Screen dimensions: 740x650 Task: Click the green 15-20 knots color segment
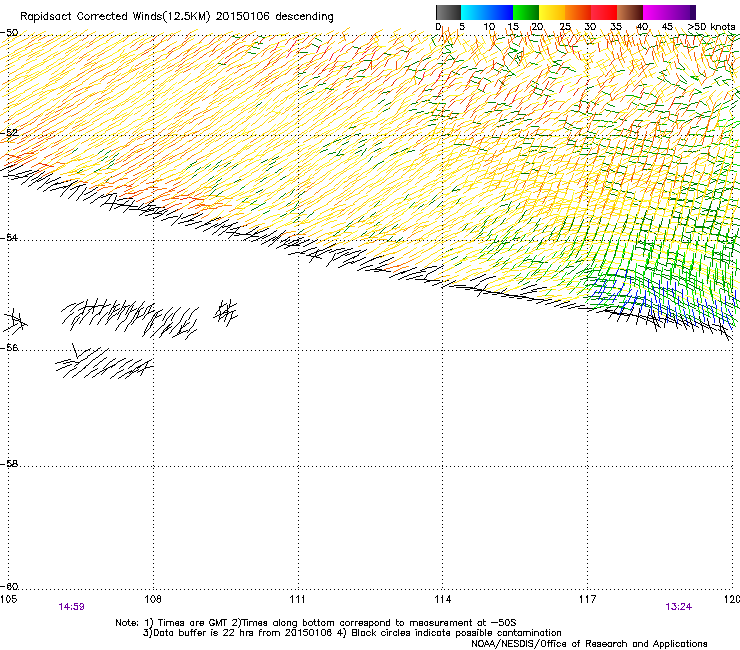[x=526, y=12]
